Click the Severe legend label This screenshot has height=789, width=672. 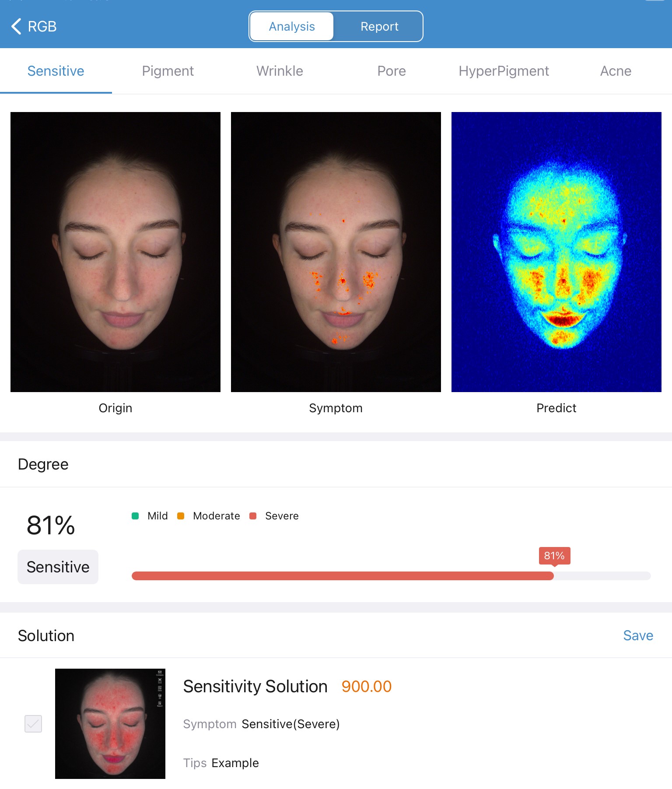pyautogui.click(x=282, y=516)
